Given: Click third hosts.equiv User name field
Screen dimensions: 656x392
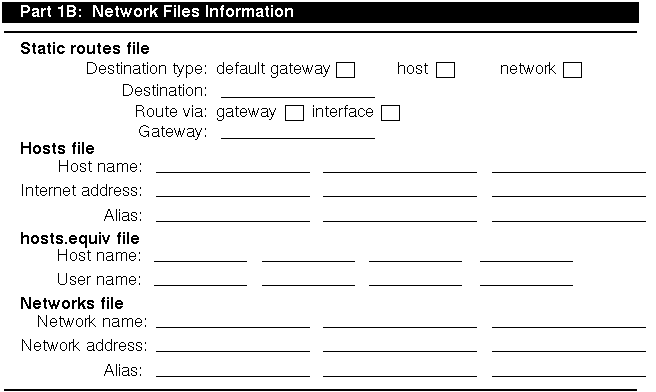Looking at the screenshot, I should click(x=415, y=279).
